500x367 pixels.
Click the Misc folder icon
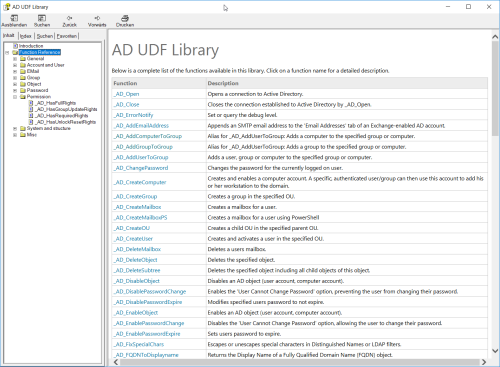pos(23,134)
